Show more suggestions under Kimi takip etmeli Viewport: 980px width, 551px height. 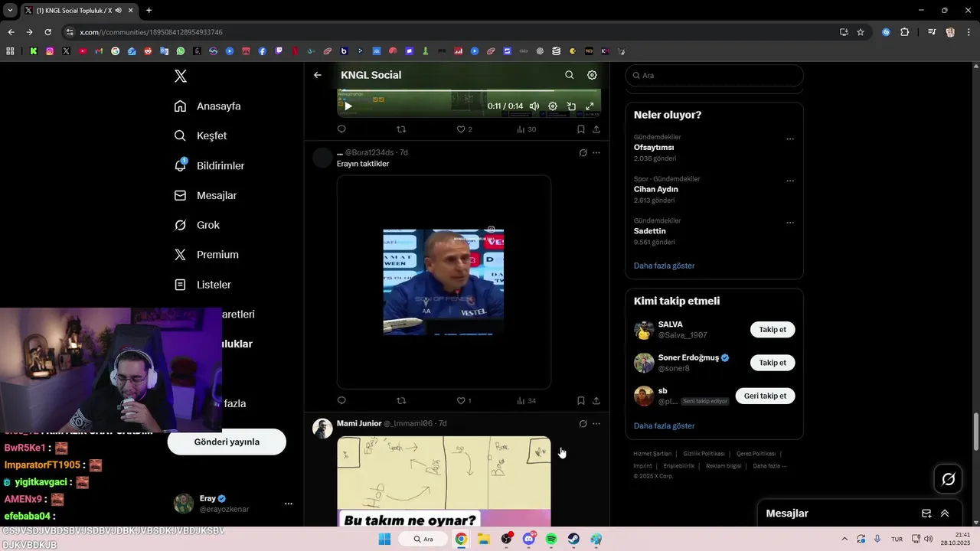[x=664, y=425]
